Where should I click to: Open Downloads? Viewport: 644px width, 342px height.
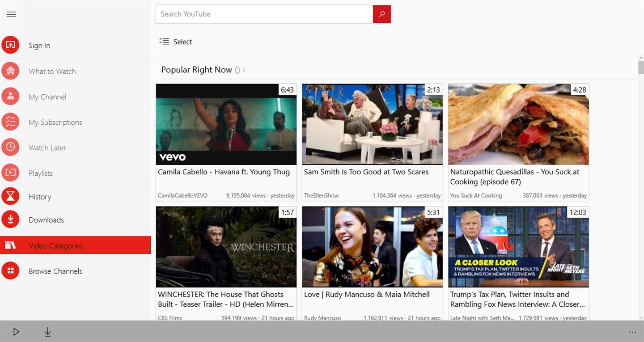pos(75,220)
